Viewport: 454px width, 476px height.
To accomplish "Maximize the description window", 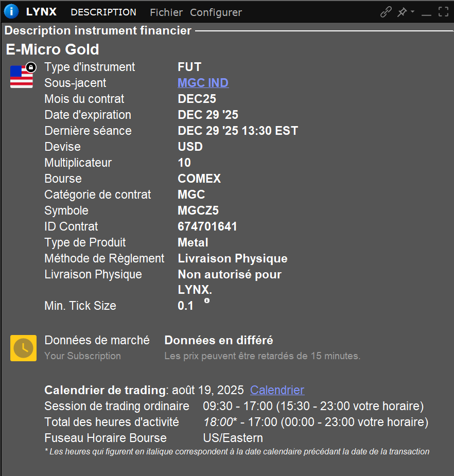I will (443, 12).
